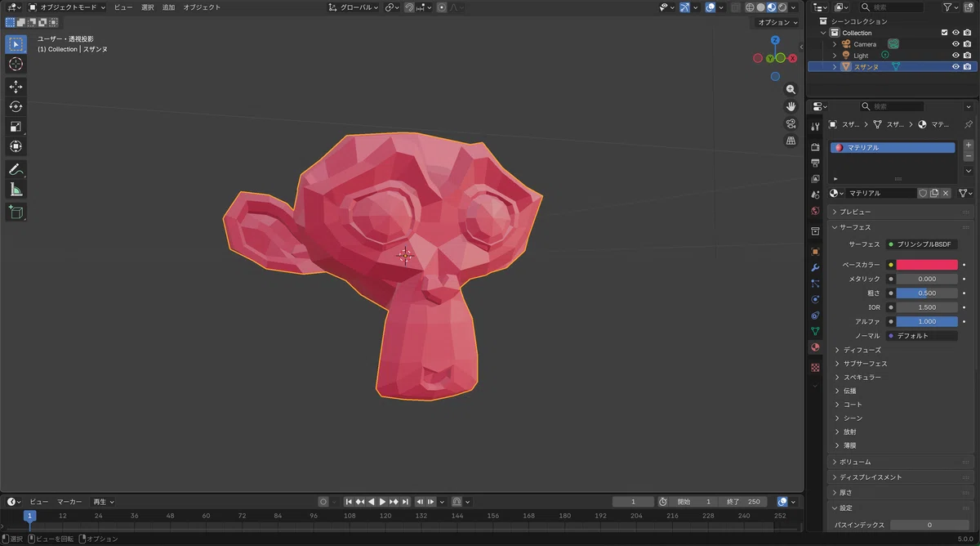Viewport: 980px width, 546px height.
Task: Click the viewport zoom magnifier icon
Action: (791, 90)
